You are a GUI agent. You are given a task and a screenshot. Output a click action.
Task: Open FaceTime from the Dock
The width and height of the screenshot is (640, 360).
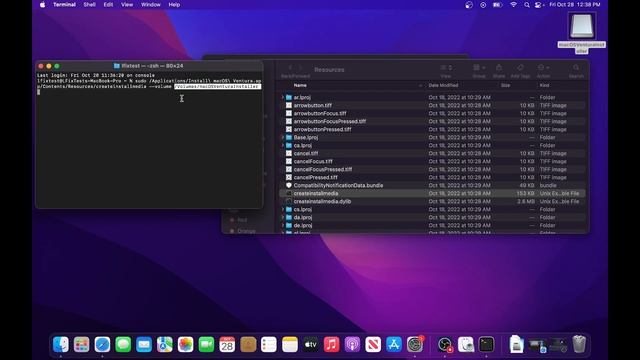coord(207,344)
